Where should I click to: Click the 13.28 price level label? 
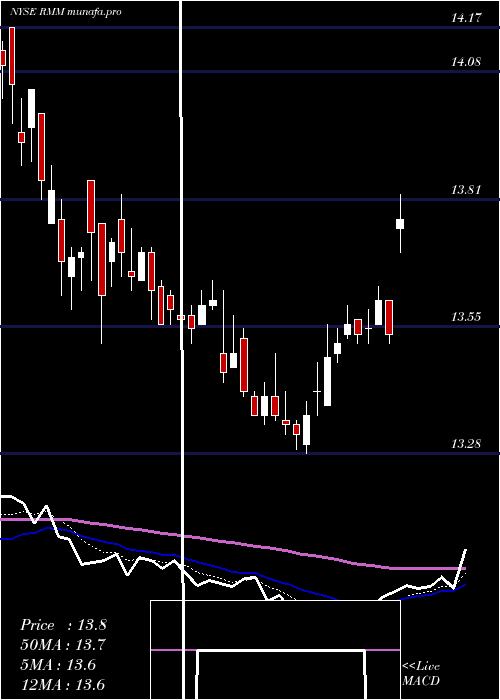tap(466, 444)
